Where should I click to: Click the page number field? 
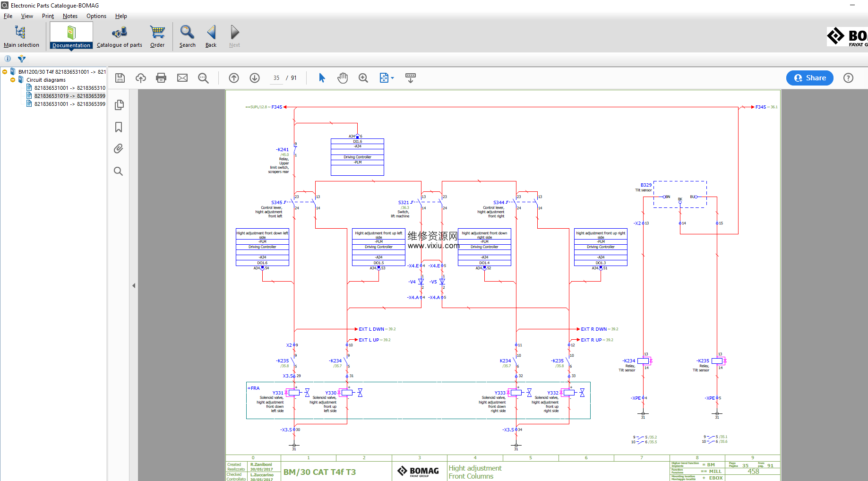click(276, 78)
